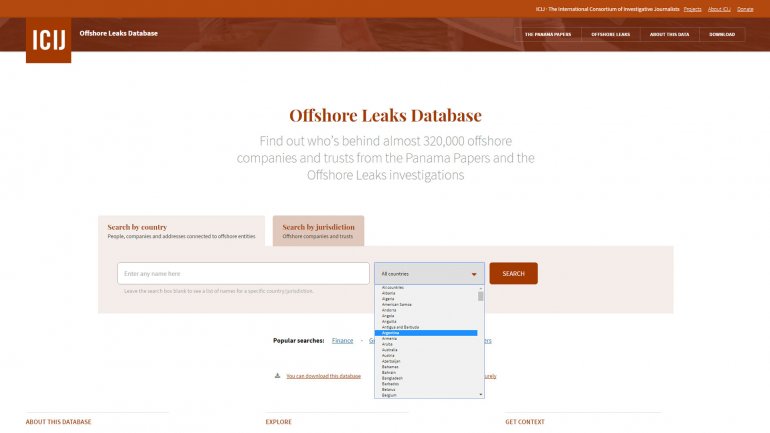Select highlighted Argentina option
This screenshot has height=433, width=770.
[426, 333]
